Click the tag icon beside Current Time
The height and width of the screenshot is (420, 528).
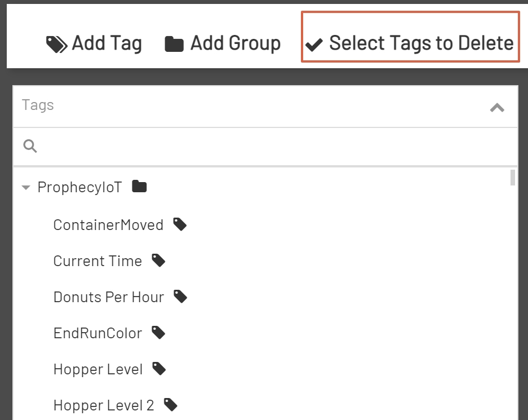158,260
